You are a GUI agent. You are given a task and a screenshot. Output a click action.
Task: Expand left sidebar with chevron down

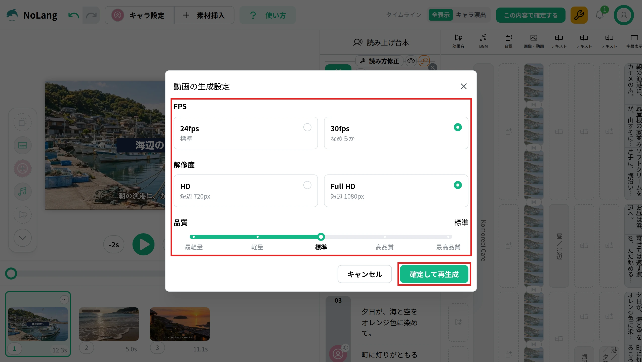point(23,238)
